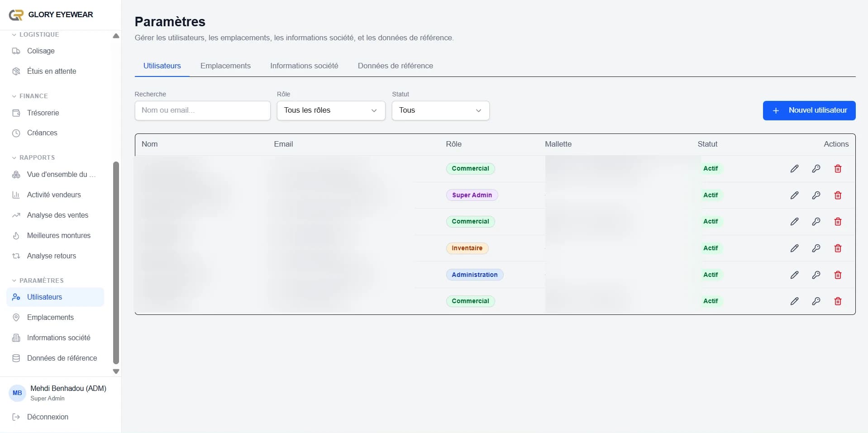Click the Meilleures montures flame icon
868x433 pixels.
coord(16,236)
